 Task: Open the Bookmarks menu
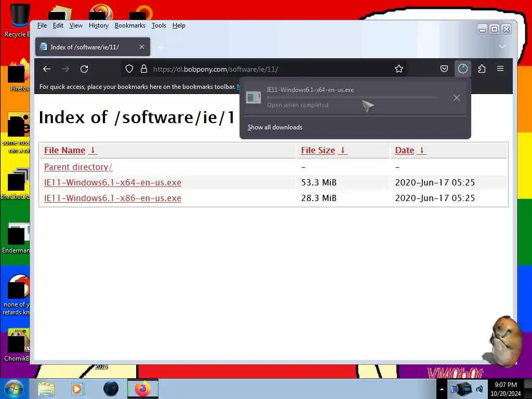[x=130, y=25]
